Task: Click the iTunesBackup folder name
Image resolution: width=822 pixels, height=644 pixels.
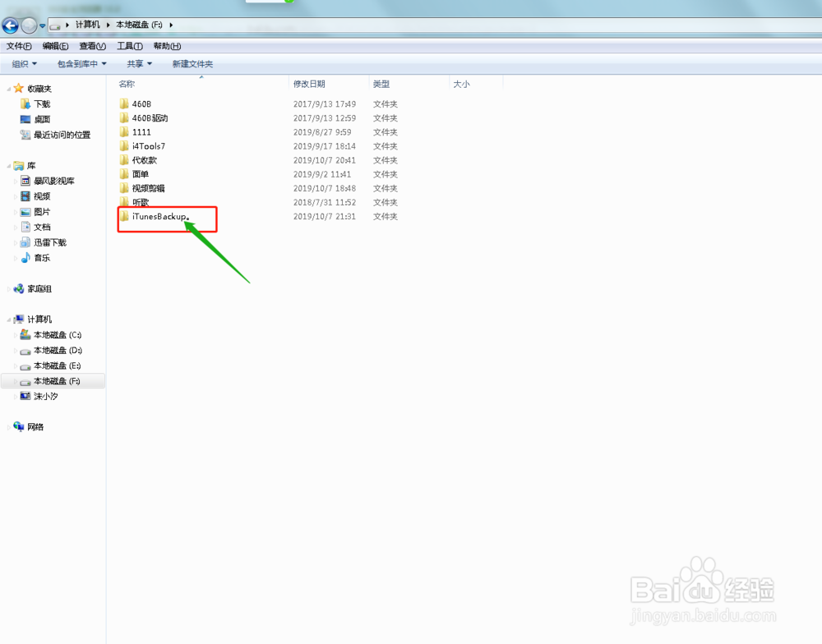Action: [x=159, y=216]
